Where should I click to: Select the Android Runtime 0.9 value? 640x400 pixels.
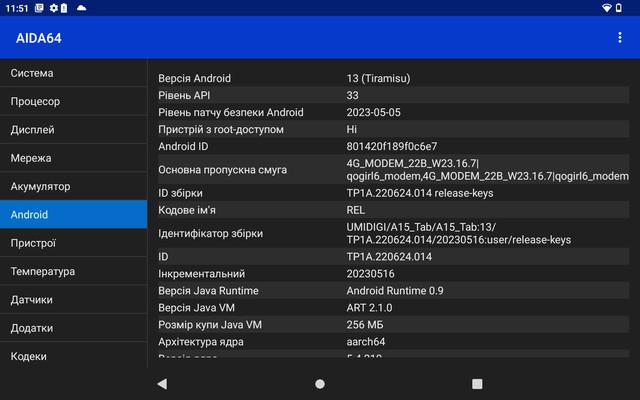pyautogui.click(x=395, y=291)
